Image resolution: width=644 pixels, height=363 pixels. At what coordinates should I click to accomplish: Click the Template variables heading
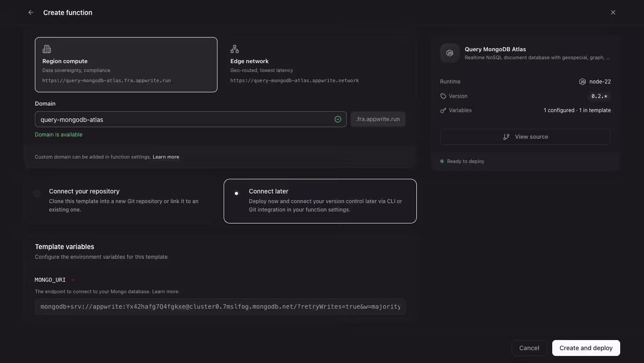click(x=64, y=247)
